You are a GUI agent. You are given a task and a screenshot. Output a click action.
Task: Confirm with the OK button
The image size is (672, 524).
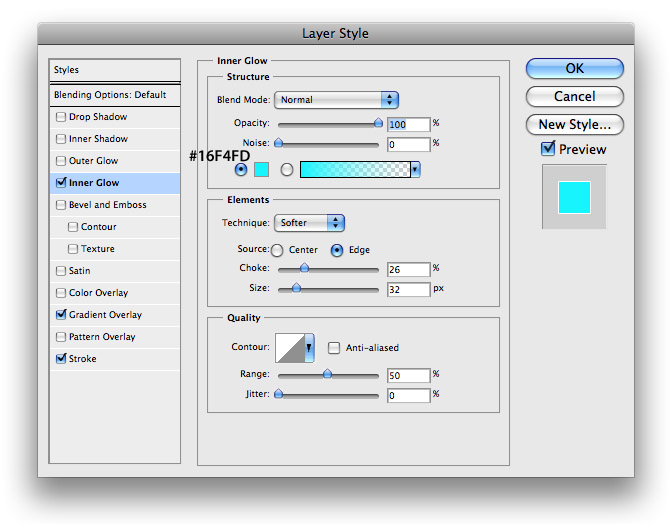575,69
